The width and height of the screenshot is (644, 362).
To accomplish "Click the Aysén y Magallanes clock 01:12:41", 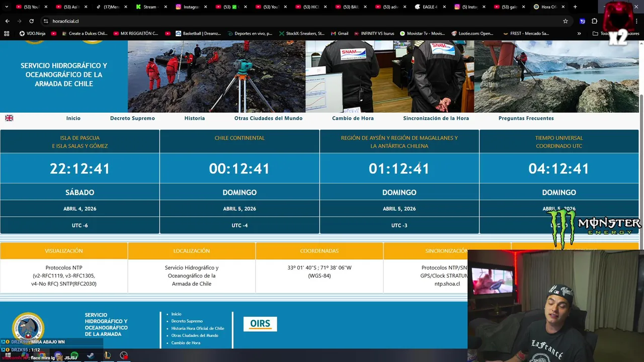I will [399, 168].
